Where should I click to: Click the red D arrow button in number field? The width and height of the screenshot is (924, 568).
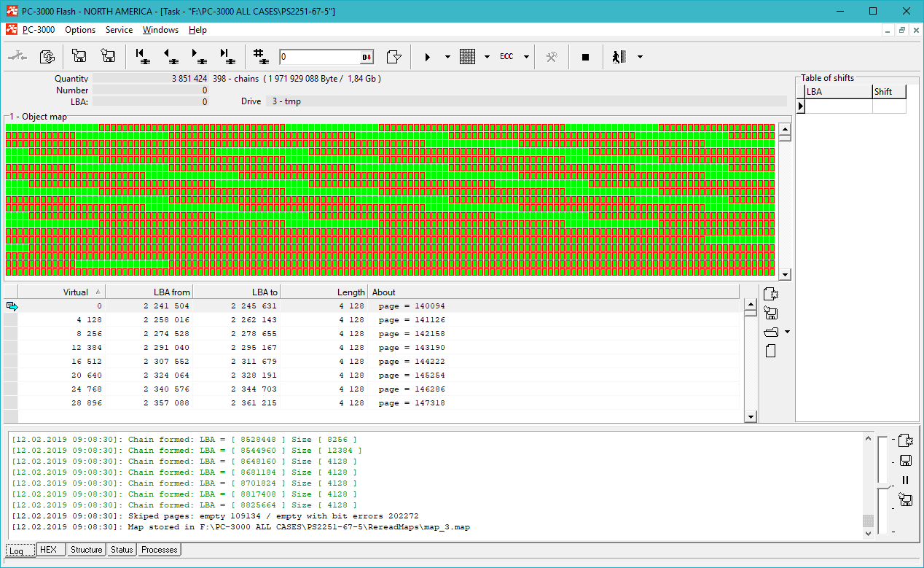(x=367, y=58)
